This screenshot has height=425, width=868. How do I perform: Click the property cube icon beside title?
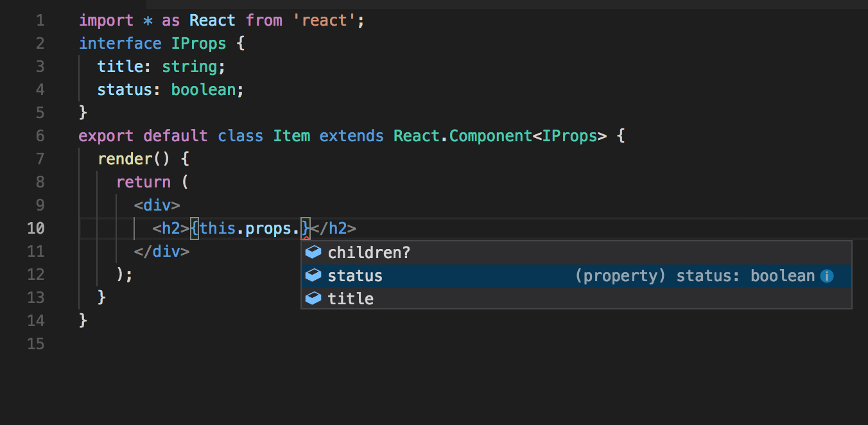coord(313,299)
